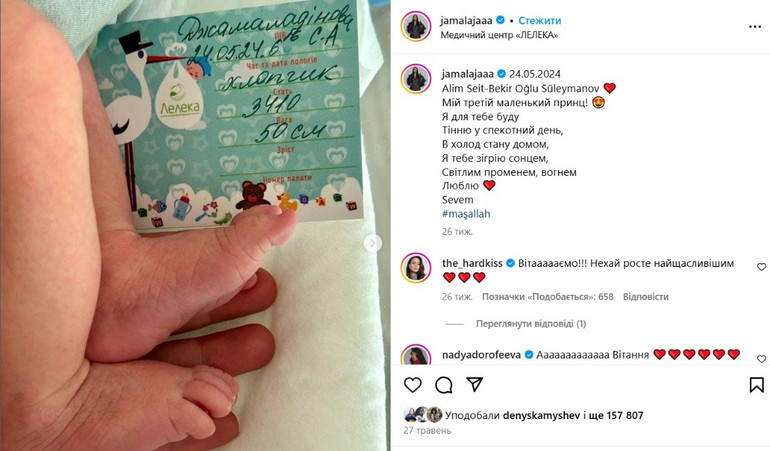Show the 658 likes on the_hardkiss comment
Screen dimensions: 770x451
click(x=548, y=297)
